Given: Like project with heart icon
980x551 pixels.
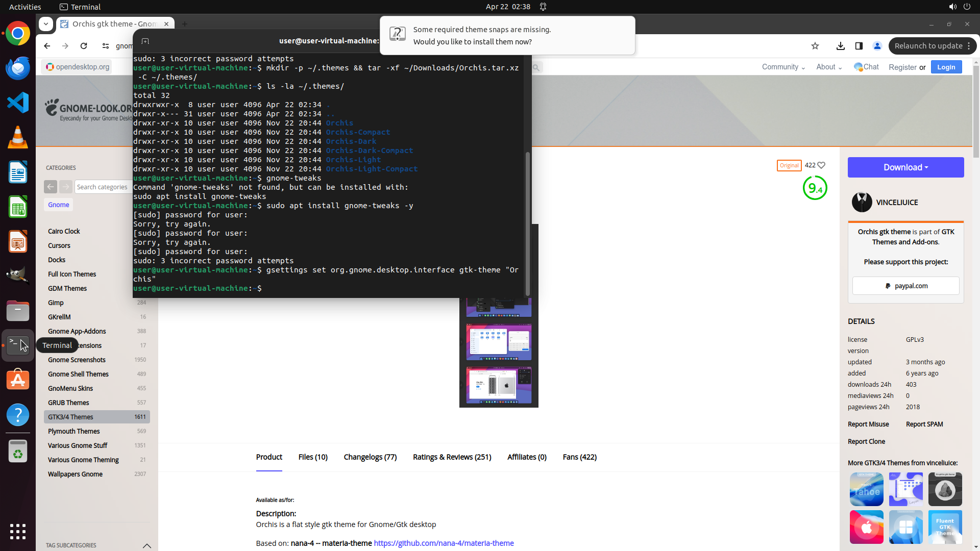Looking at the screenshot, I should 821,165.
